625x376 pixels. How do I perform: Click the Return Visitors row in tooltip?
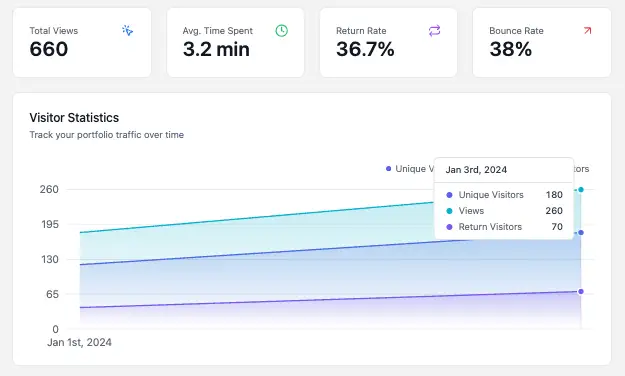tap(504, 226)
